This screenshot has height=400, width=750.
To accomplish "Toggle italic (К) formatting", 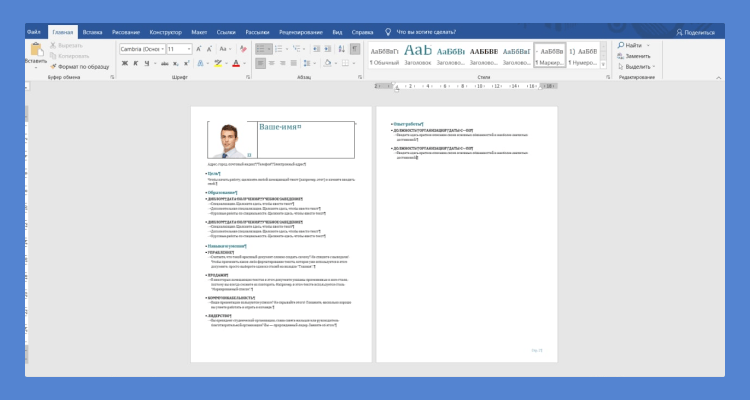I will tap(135, 63).
